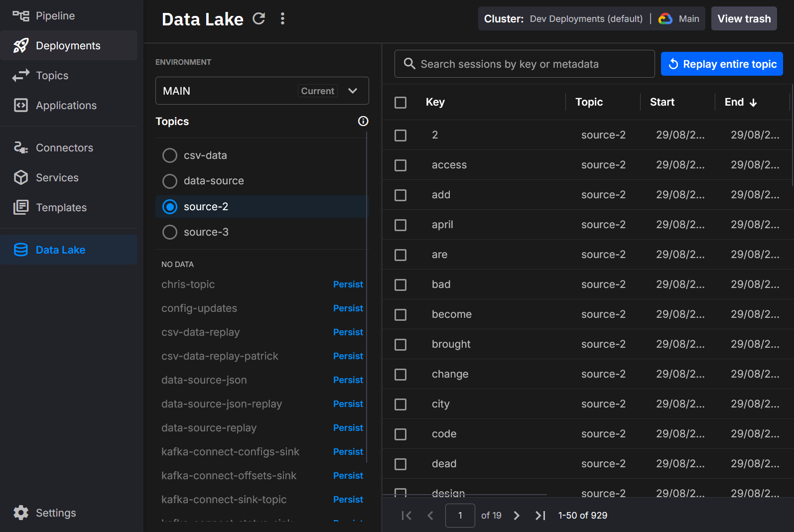Open the Topics sidebar item
The width and height of the screenshot is (794, 532).
pos(52,76)
